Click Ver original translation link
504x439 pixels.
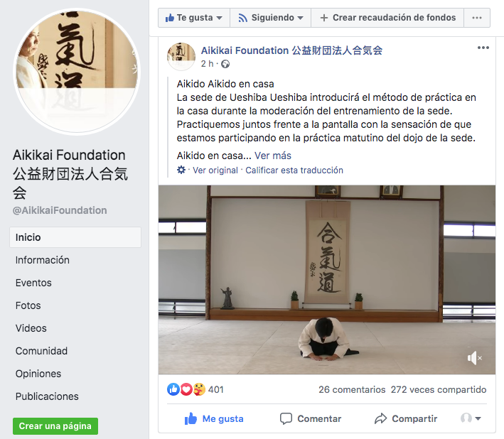pyautogui.click(x=215, y=170)
